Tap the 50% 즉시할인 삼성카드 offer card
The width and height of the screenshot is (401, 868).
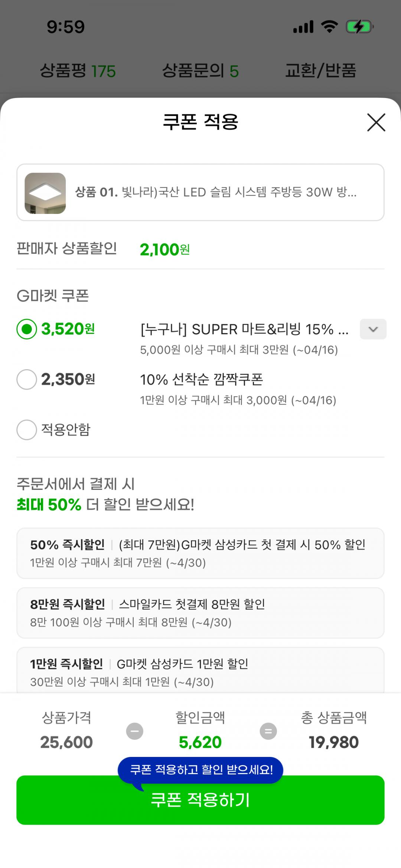click(200, 553)
